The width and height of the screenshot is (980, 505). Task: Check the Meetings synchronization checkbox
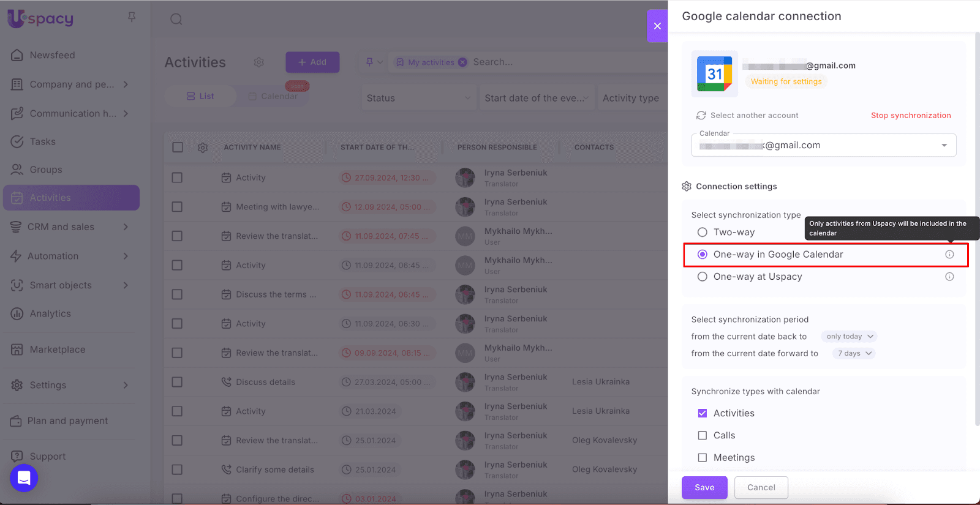coord(703,458)
